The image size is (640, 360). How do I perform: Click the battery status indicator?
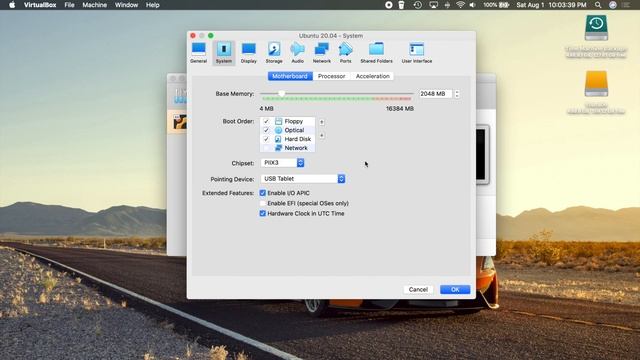click(496, 5)
